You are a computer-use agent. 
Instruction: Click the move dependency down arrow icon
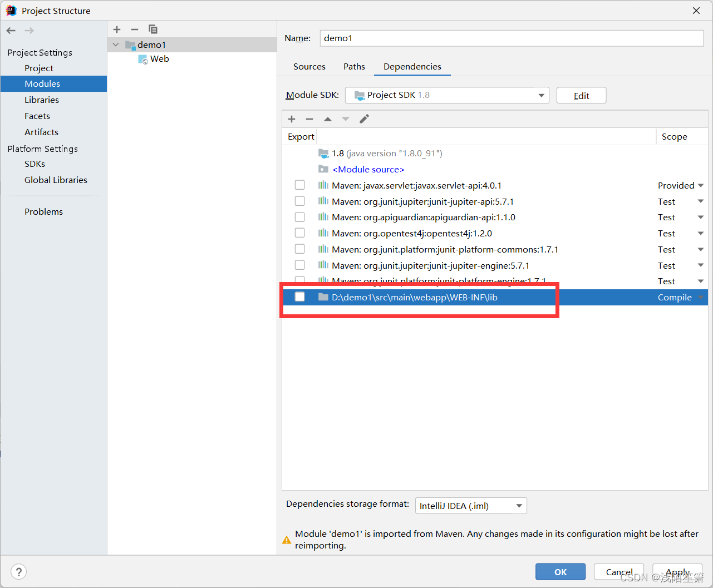(x=346, y=118)
